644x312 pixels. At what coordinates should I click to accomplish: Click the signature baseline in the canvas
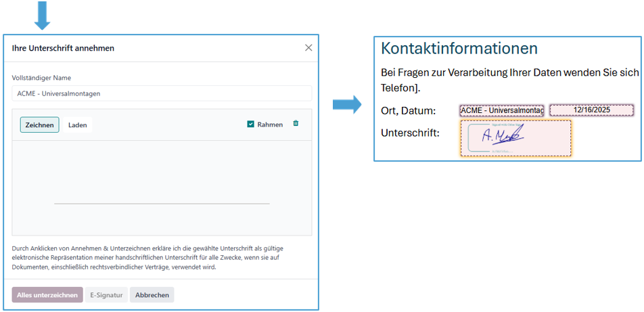(x=162, y=203)
